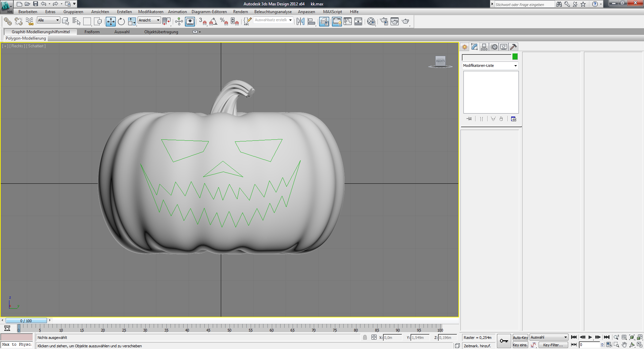644x349 pixels.
Task: Click the large Set Keys key button
Action: tap(504, 341)
